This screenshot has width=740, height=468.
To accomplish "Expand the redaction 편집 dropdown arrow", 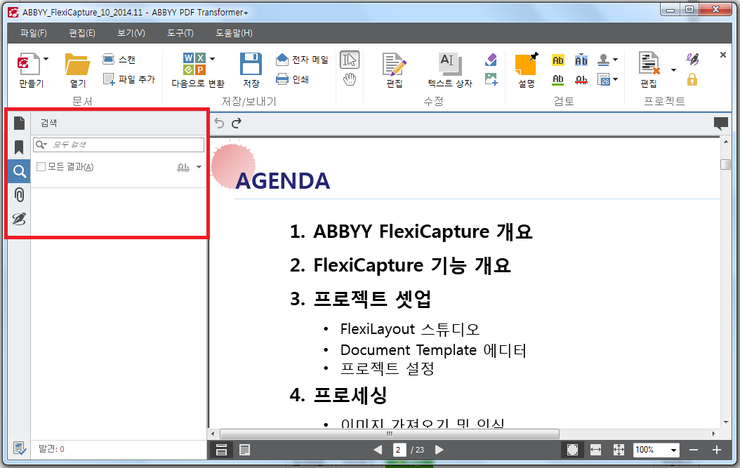I will (x=673, y=70).
